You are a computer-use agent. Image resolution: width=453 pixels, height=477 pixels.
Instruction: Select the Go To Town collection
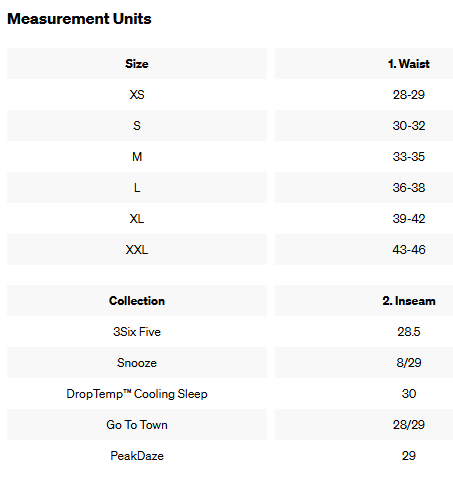[x=137, y=425]
